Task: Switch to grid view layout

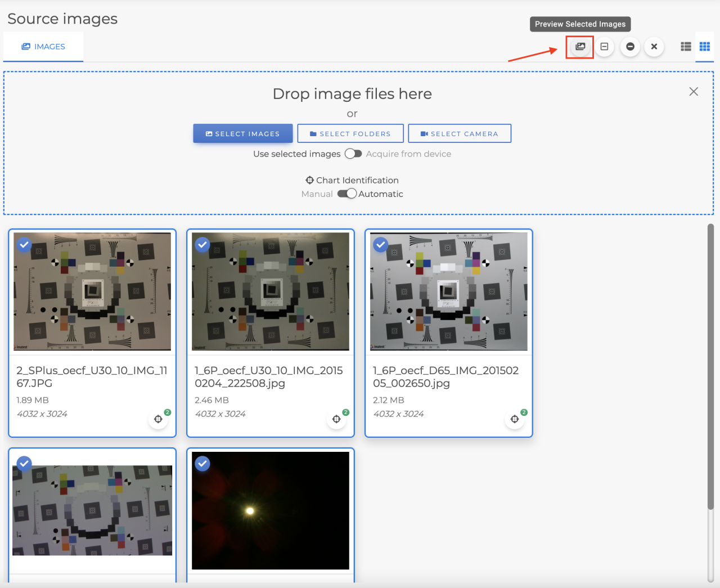Action: click(x=704, y=47)
